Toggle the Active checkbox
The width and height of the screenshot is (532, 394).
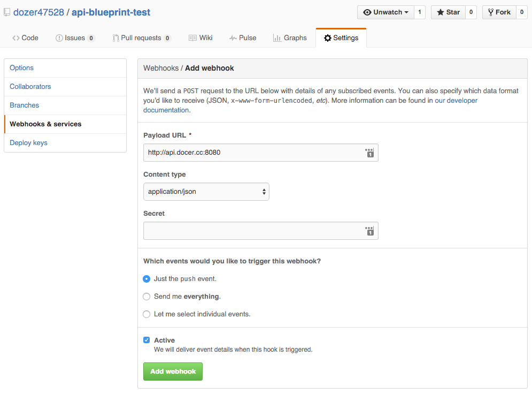click(x=147, y=340)
